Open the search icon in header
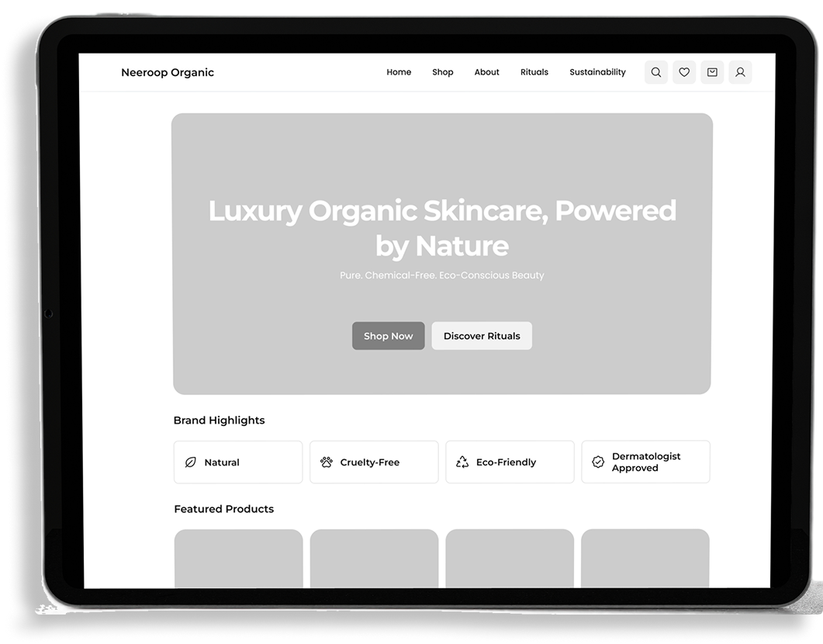This screenshot has width=823, height=644. [x=655, y=72]
